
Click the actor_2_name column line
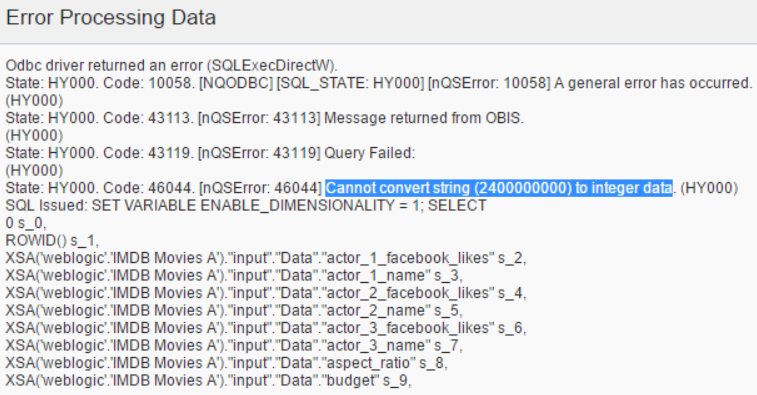pos(234,310)
